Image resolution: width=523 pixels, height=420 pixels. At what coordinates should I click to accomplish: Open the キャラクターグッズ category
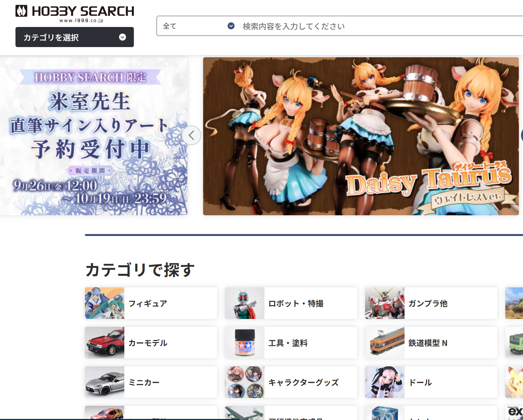[291, 382]
